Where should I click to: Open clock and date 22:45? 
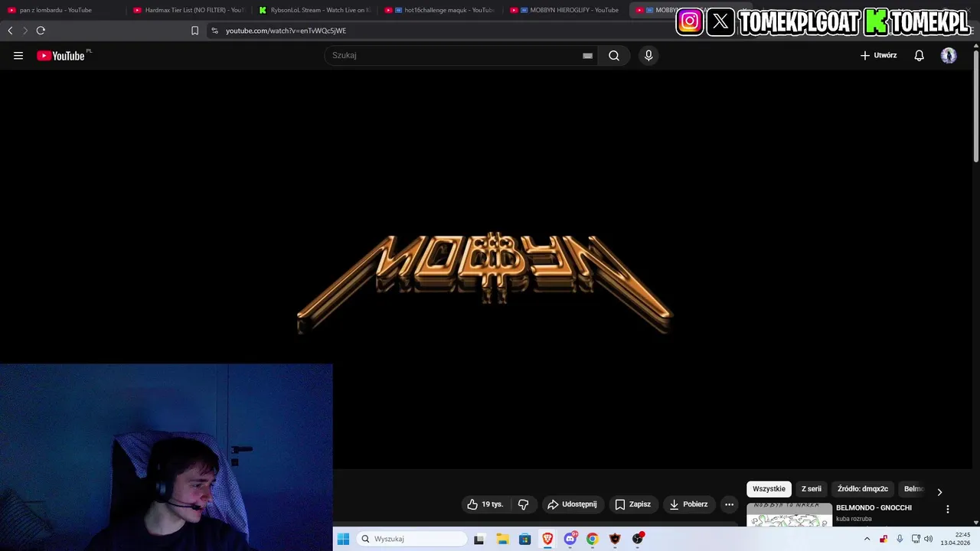click(x=955, y=539)
